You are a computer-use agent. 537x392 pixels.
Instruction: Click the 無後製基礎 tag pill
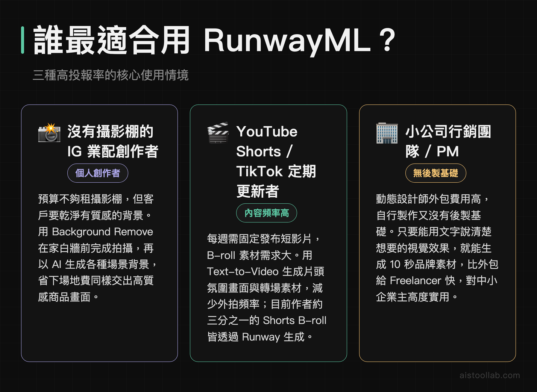436,173
